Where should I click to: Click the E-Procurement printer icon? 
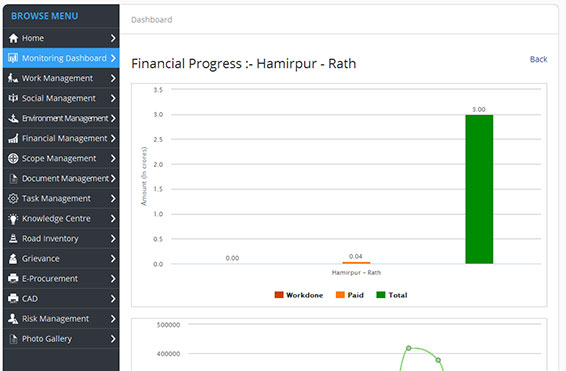pyautogui.click(x=13, y=279)
